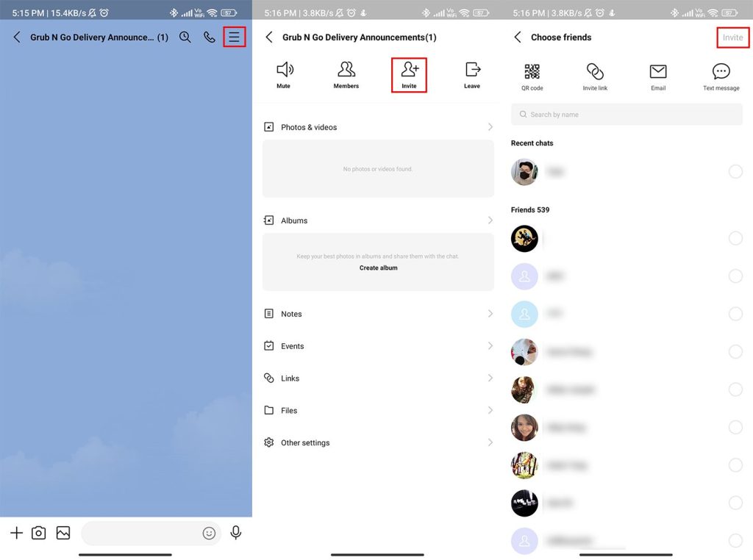Mute the group with speaker icon

[x=284, y=75]
